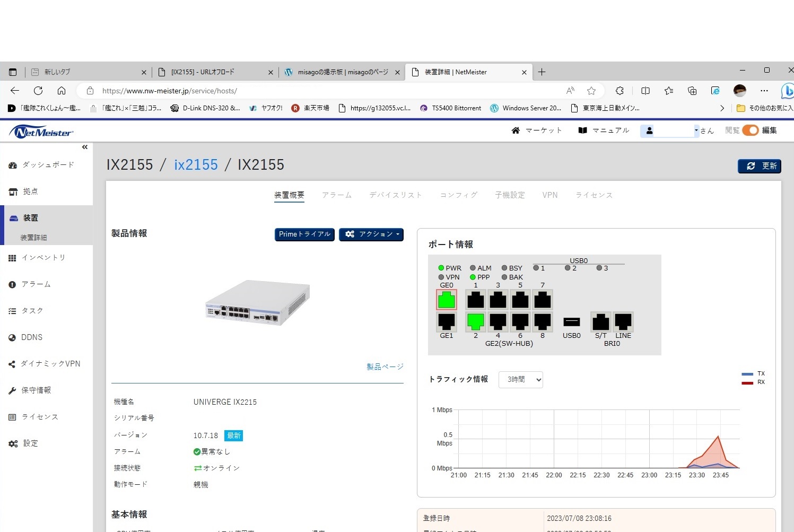Click SW-HUB port 6 icon
This screenshot has width=794, height=532.
(520, 321)
